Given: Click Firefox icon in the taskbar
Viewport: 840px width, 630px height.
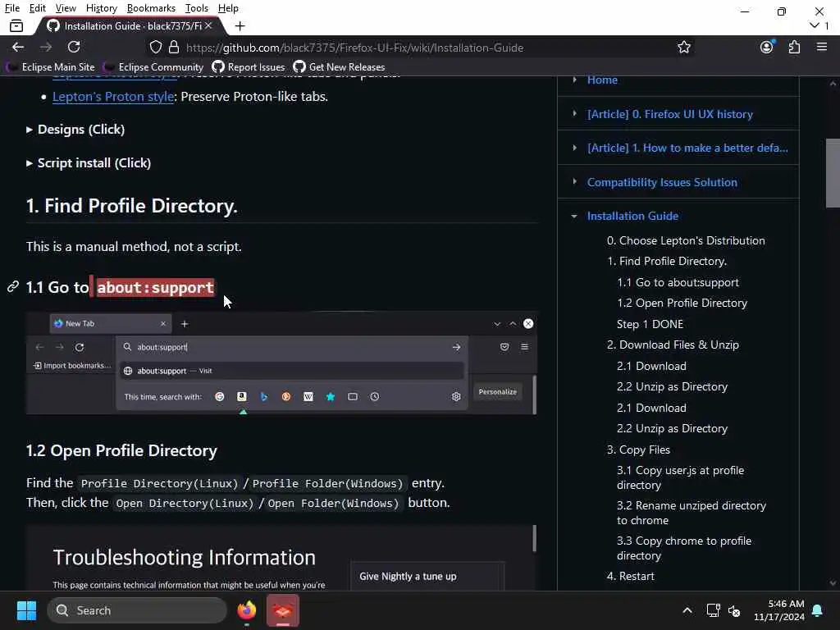Looking at the screenshot, I should point(247,610).
